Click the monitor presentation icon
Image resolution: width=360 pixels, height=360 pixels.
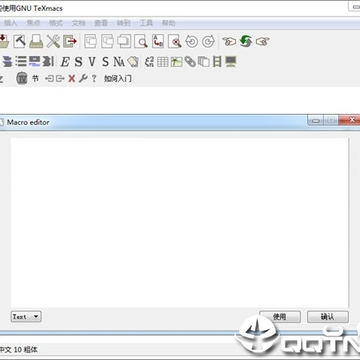pyautogui.click(x=231, y=62)
